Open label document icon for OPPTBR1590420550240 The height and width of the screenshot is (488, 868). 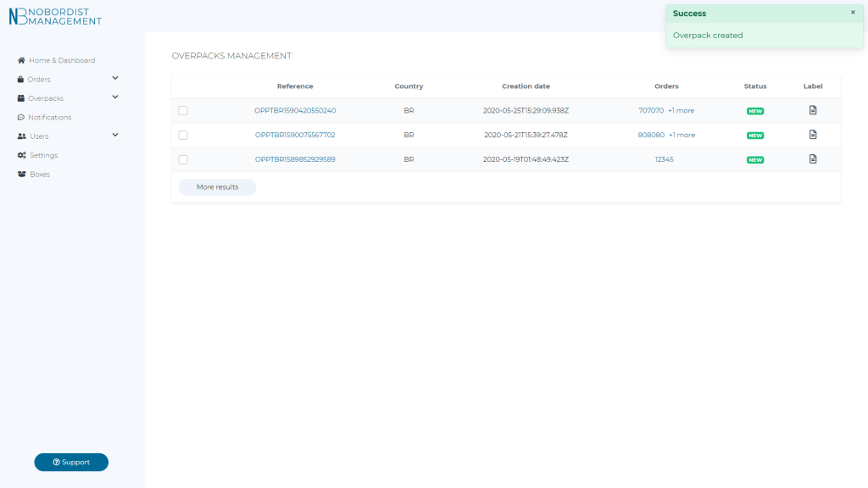[813, 110]
